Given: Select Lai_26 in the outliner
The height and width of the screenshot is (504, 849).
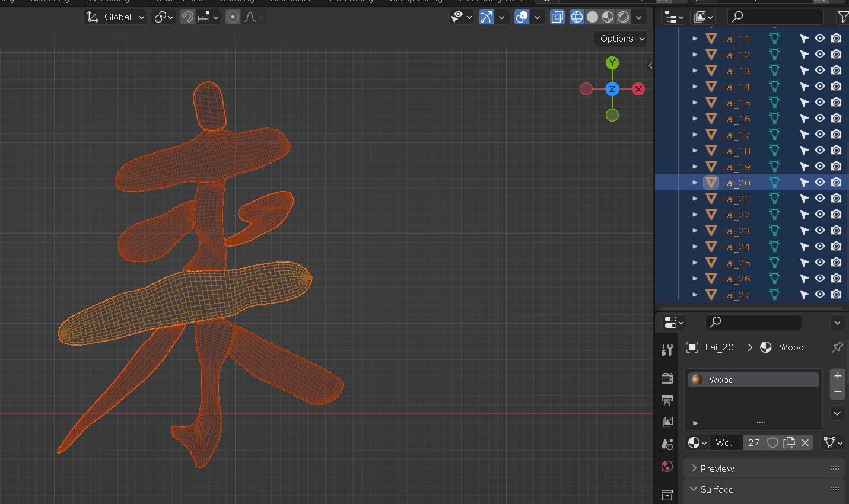Looking at the screenshot, I should tap(736, 279).
